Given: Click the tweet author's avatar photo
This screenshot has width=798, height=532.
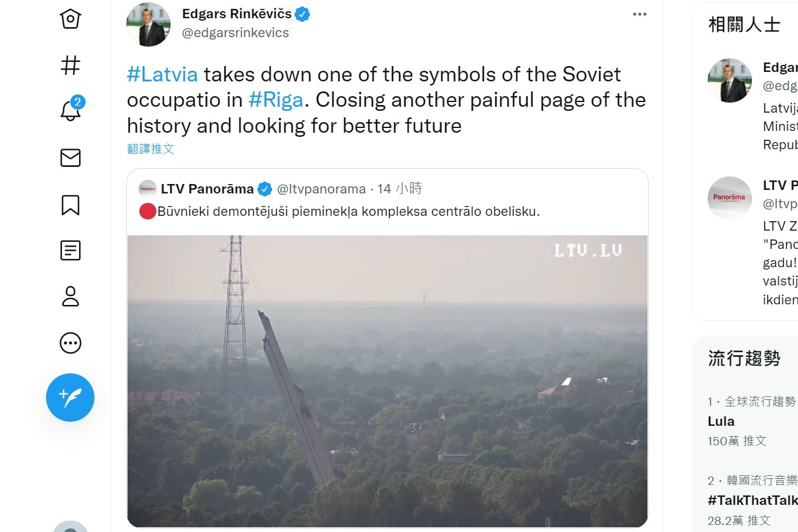Looking at the screenshot, I should (x=148, y=24).
